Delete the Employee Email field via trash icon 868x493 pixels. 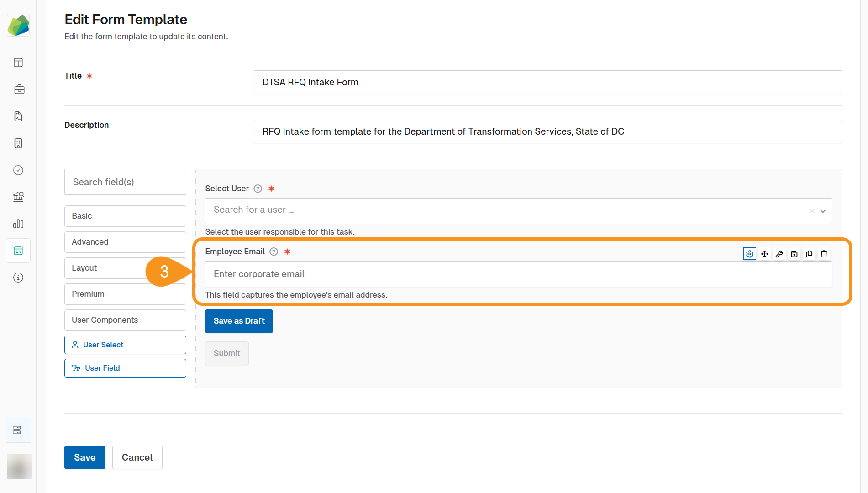click(824, 254)
